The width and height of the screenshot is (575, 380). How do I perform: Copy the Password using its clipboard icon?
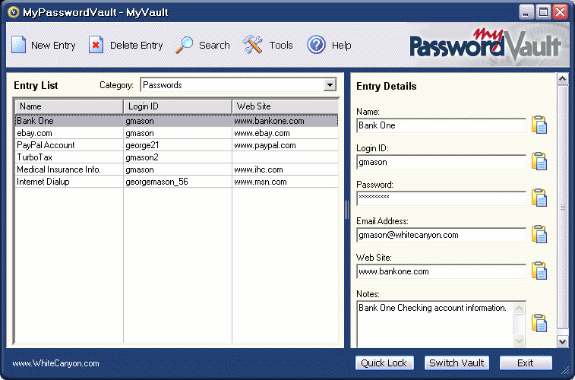coord(539,198)
